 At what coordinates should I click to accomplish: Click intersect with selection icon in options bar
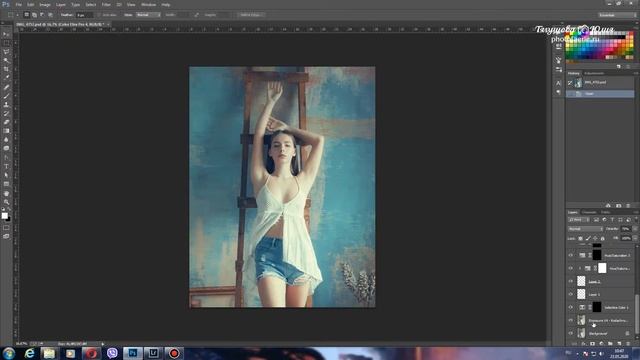click(50, 15)
